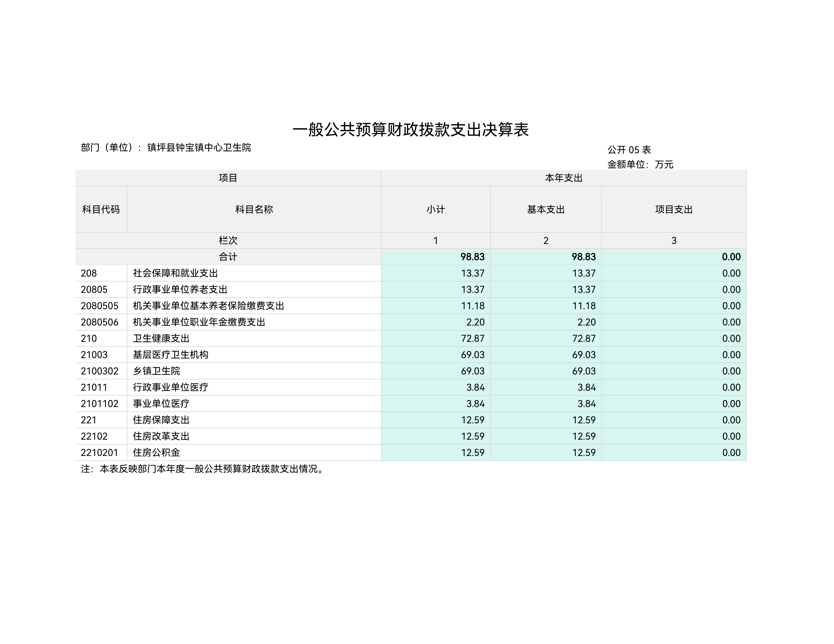Select code cell 20805
Image resolution: width=834 pixels, height=644 pixels.
coord(101,290)
